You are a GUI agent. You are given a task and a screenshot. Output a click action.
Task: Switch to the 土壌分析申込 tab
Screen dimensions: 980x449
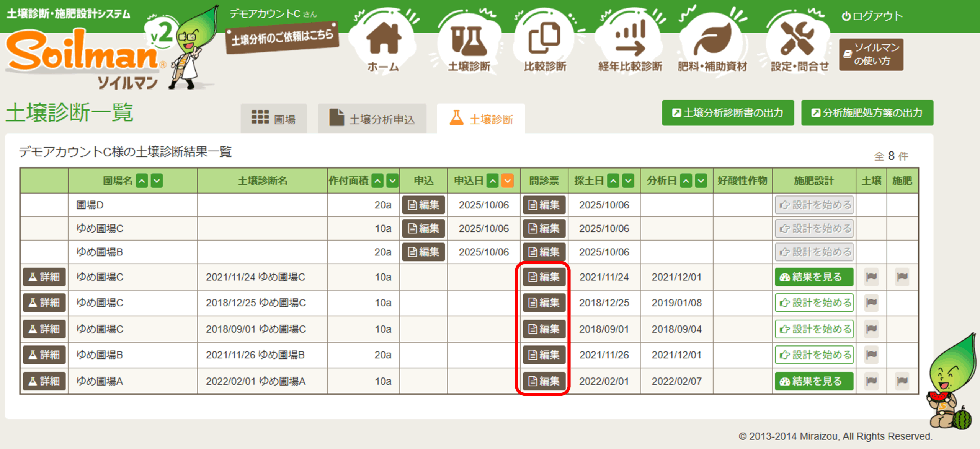click(372, 119)
